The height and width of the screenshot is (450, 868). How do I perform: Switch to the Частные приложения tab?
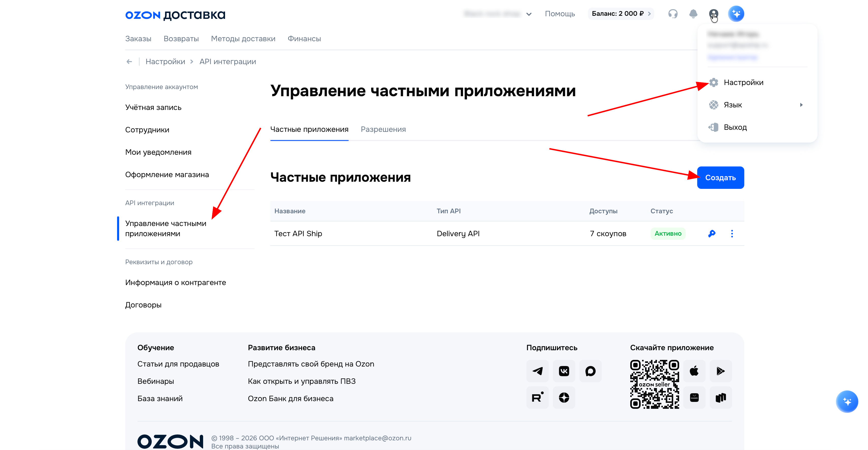tap(309, 129)
